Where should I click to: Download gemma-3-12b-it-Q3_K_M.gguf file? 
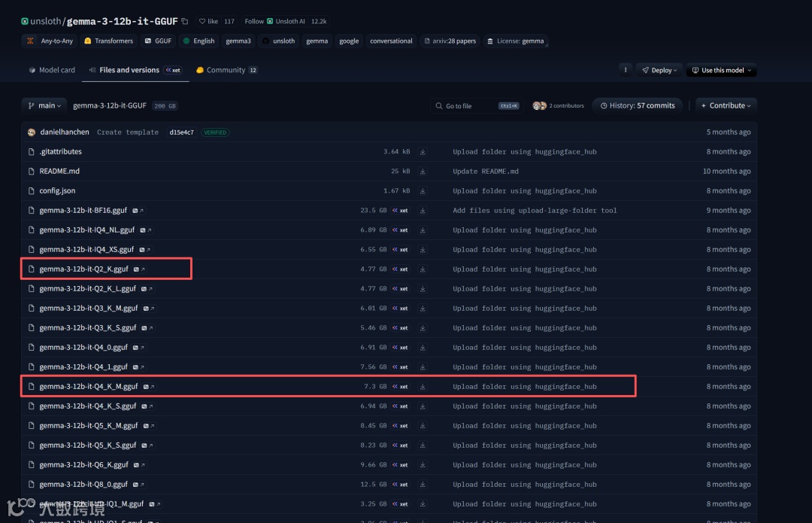click(423, 309)
